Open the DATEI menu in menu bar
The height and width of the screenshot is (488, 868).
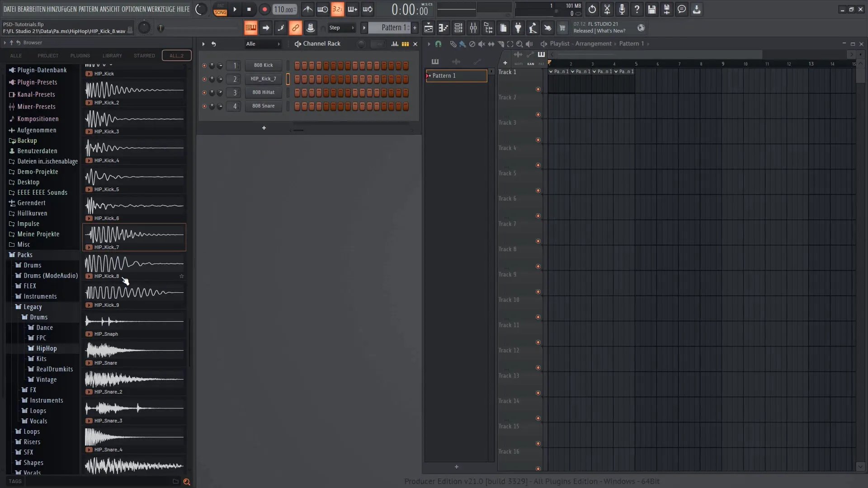[x=9, y=8]
